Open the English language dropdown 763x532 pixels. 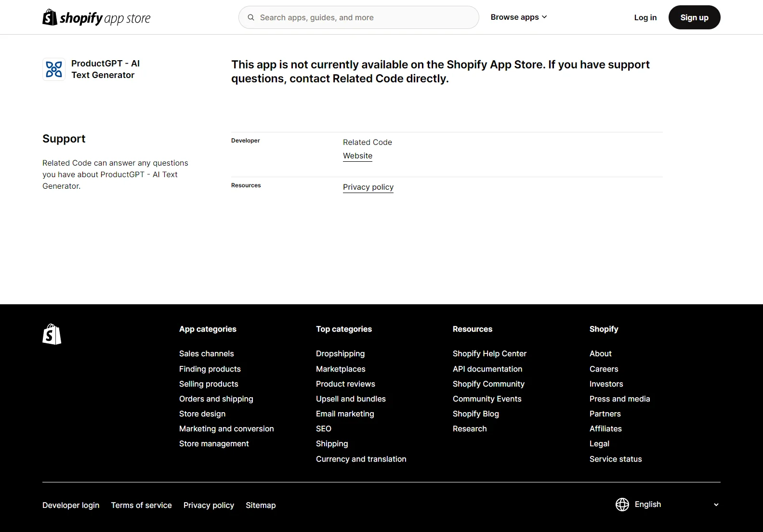668,505
